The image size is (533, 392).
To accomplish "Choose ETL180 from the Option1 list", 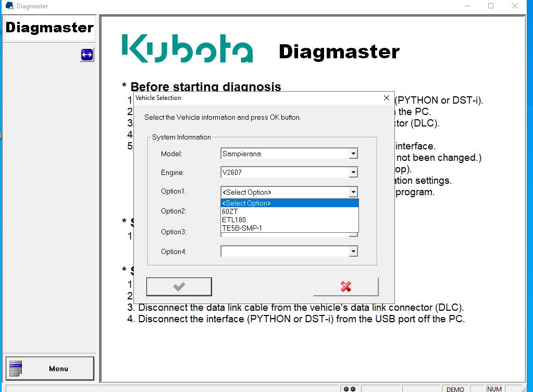I will 290,220.
